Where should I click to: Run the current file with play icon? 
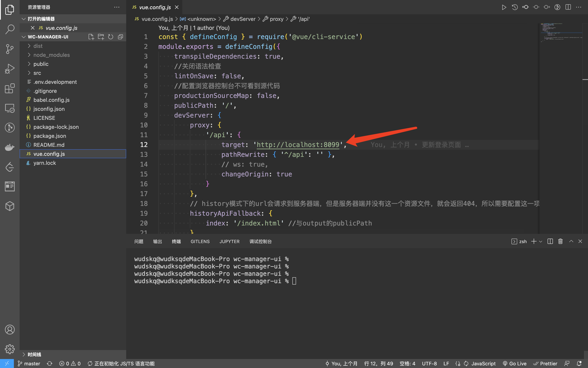(504, 7)
